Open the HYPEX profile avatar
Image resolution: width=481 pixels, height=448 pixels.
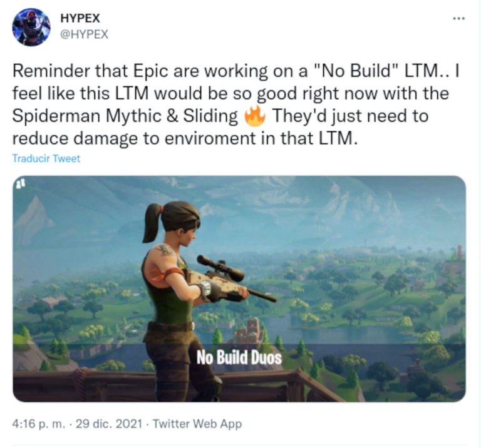coord(31,27)
